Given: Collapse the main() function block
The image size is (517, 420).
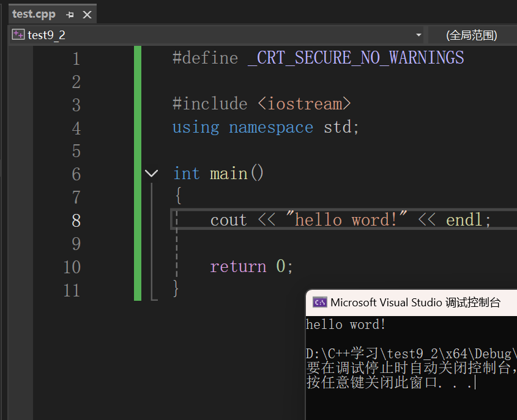Looking at the screenshot, I should (151, 173).
